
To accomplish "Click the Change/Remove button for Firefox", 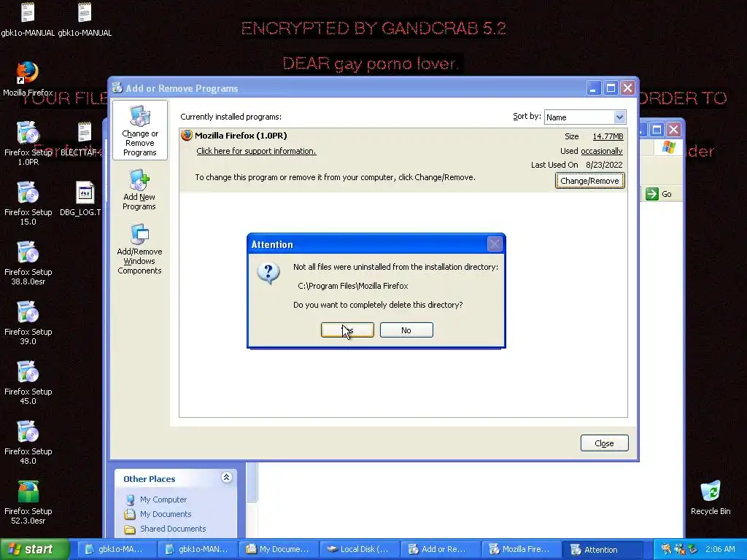I will click(x=589, y=181).
